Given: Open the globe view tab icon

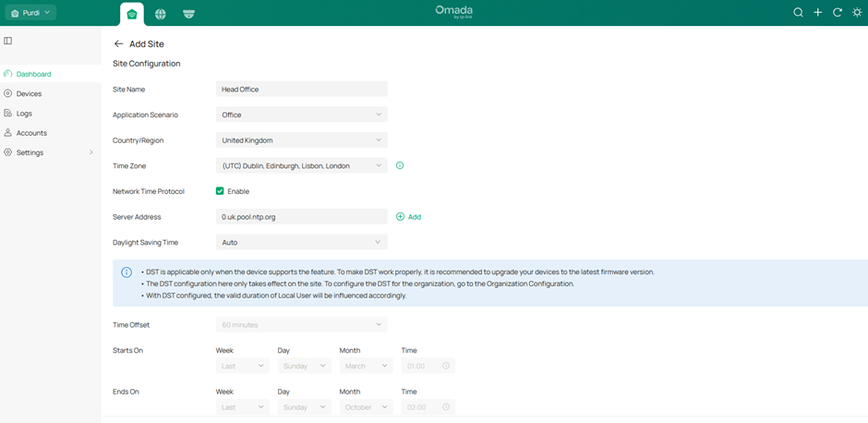Looking at the screenshot, I should tap(161, 14).
